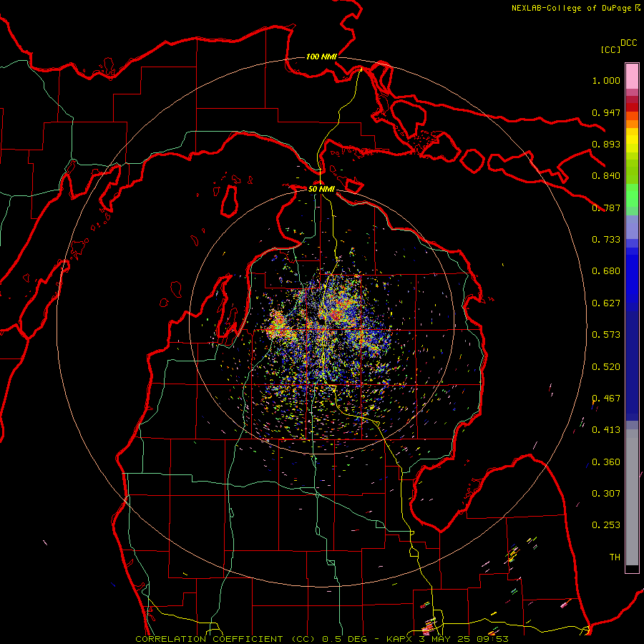644x644 pixels.
Task: Select the 0.947 color scale value
Action: (x=606, y=112)
